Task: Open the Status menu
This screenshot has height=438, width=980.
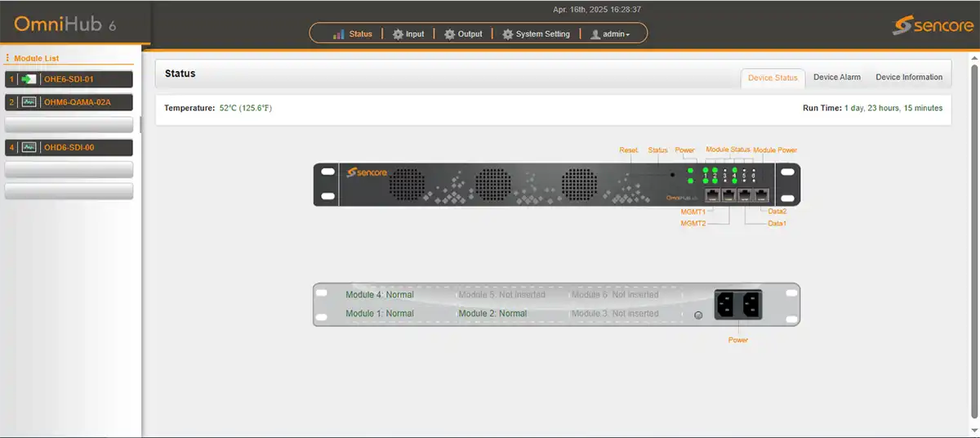Action: tap(353, 34)
